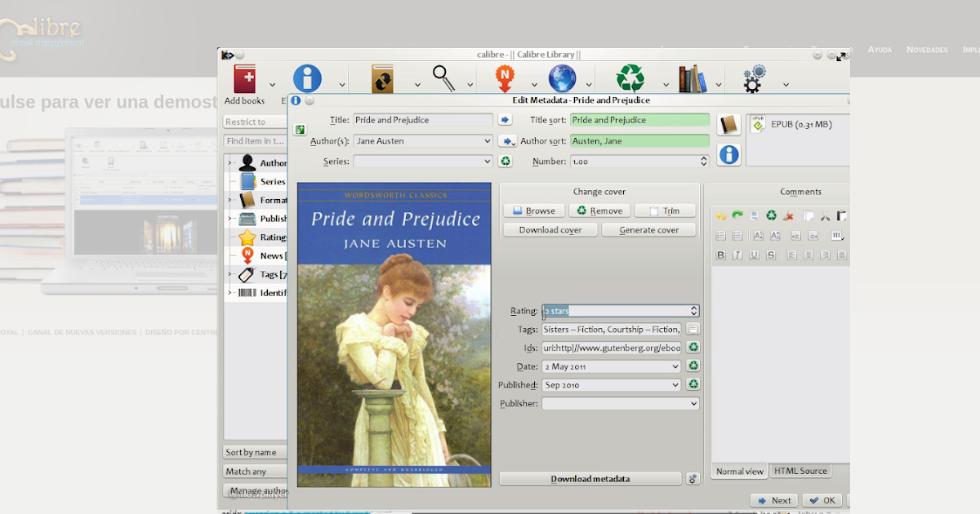The height and width of the screenshot is (514, 980).
Task: Open the Preferences gears icon
Action: (754, 79)
